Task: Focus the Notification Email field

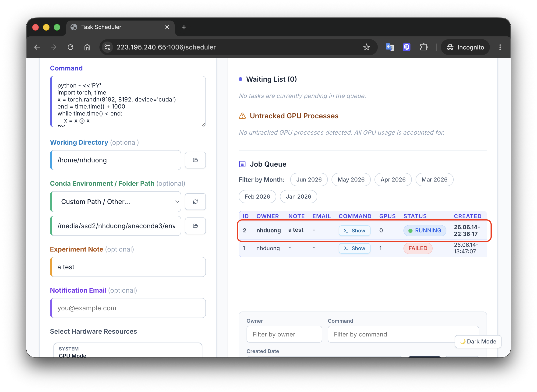Action: click(x=128, y=308)
